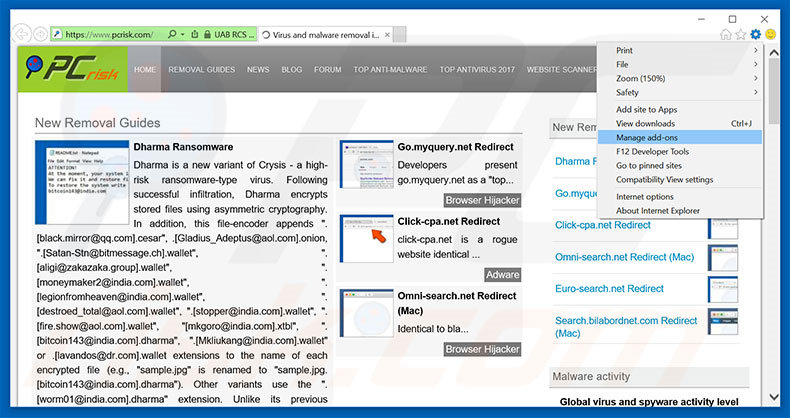Open sidebar Omni-search.net Redirect (Mac) link
The height and width of the screenshot is (418, 790).
624,257
